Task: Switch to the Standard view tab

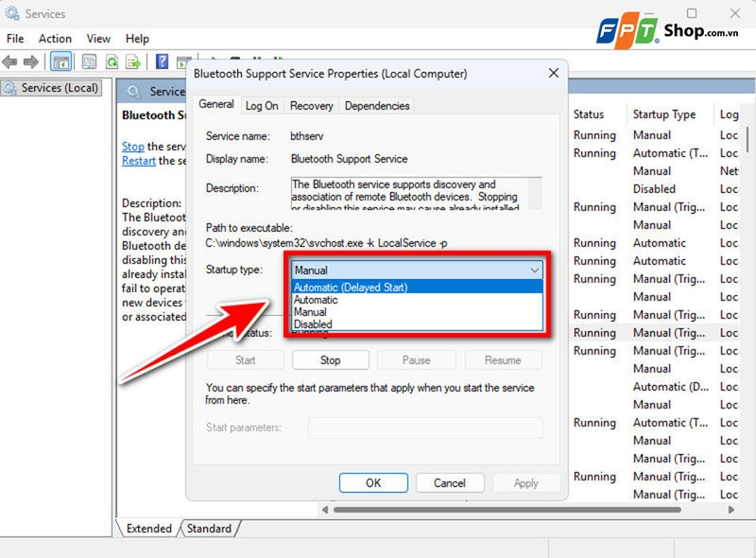Action: click(209, 529)
